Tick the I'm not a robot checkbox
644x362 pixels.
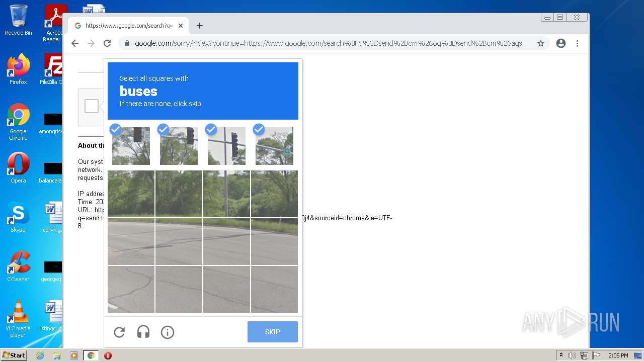pos(92,106)
